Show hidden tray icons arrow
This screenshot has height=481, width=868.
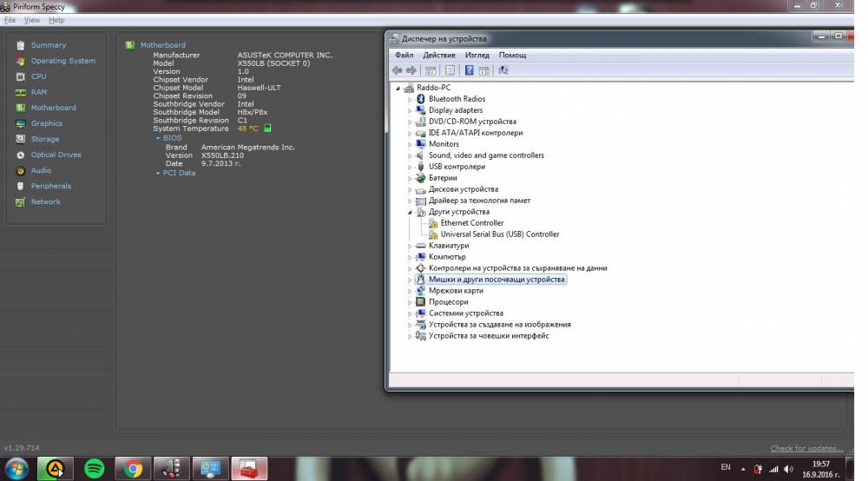pyautogui.click(x=743, y=470)
